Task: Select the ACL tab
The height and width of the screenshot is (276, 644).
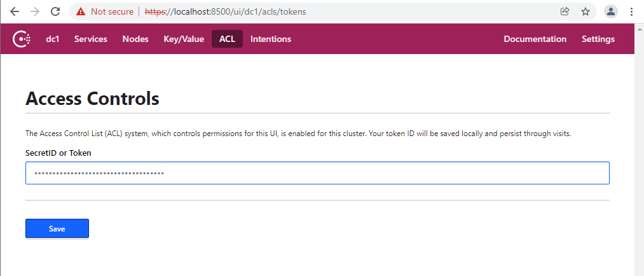Action: coord(227,39)
